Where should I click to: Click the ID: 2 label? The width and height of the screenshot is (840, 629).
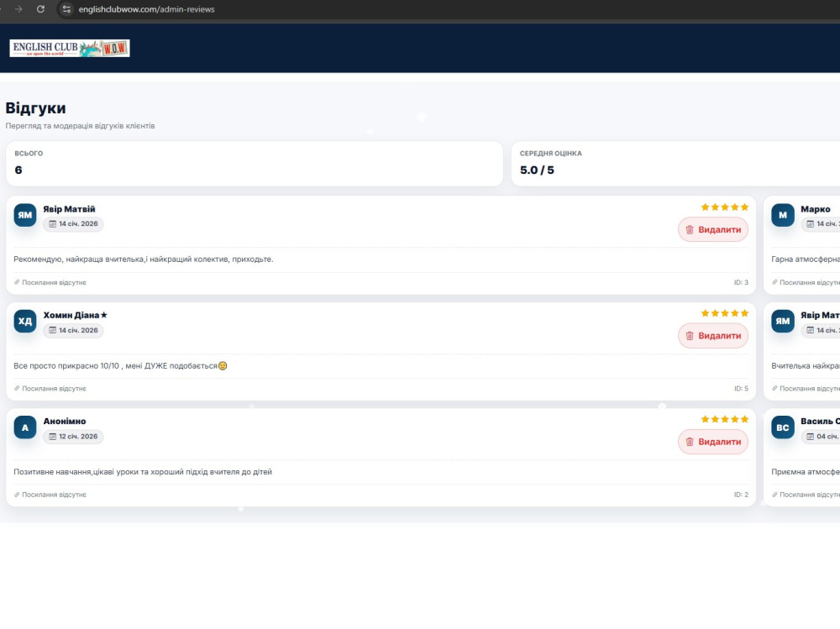pyautogui.click(x=741, y=494)
